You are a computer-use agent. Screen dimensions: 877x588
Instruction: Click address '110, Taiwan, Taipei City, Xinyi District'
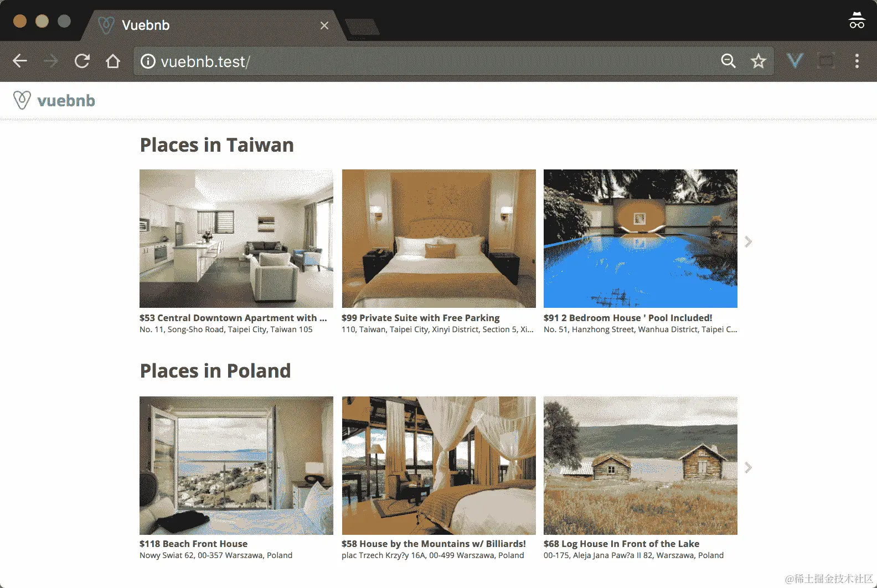(x=437, y=329)
